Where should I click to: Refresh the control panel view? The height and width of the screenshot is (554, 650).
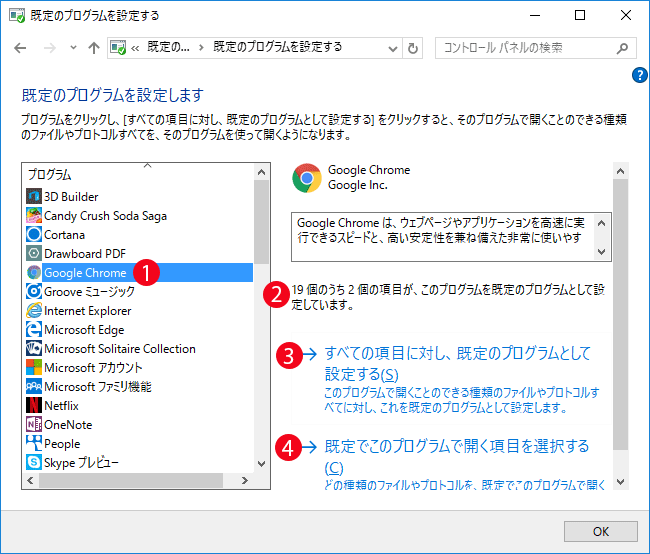click(412, 49)
